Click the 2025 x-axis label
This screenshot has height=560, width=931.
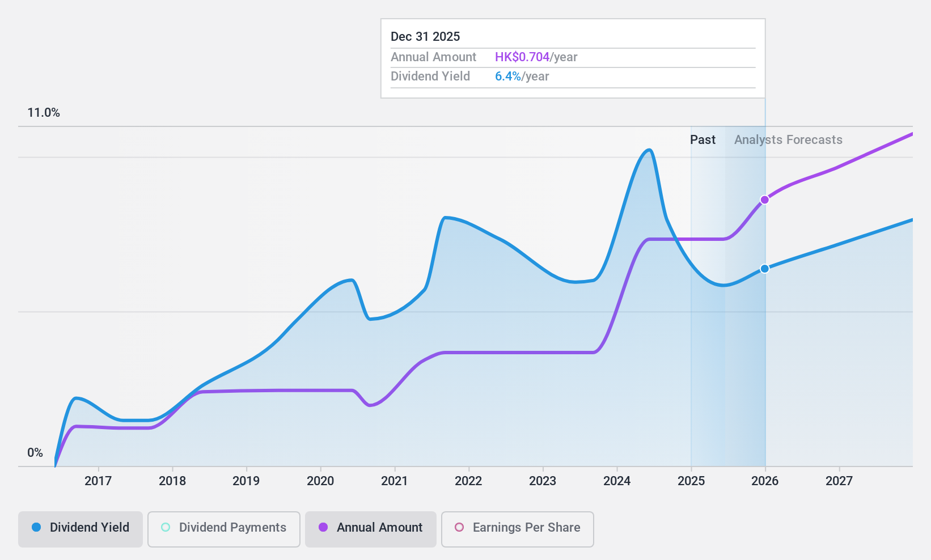pos(691,481)
